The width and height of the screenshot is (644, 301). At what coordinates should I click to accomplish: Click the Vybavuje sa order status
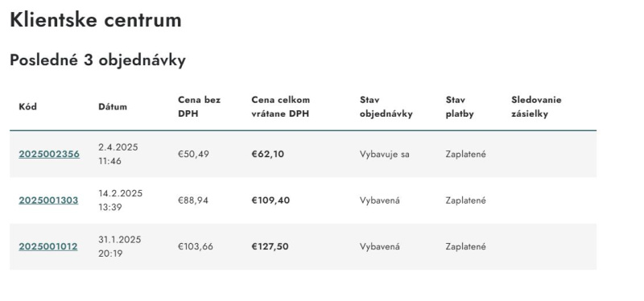pyautogui.click(x=385, y=155)
